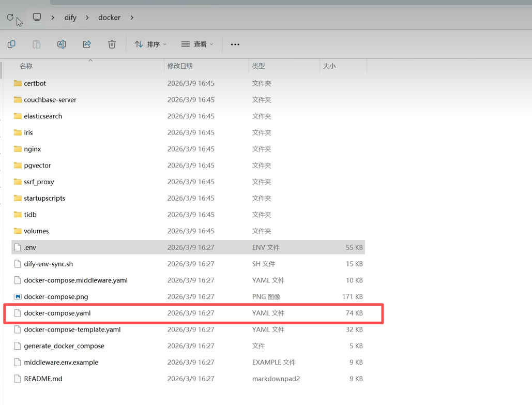Screen dimensions: 532x405
Task: Click type cell PNG 图像
Action: [266, 297]
